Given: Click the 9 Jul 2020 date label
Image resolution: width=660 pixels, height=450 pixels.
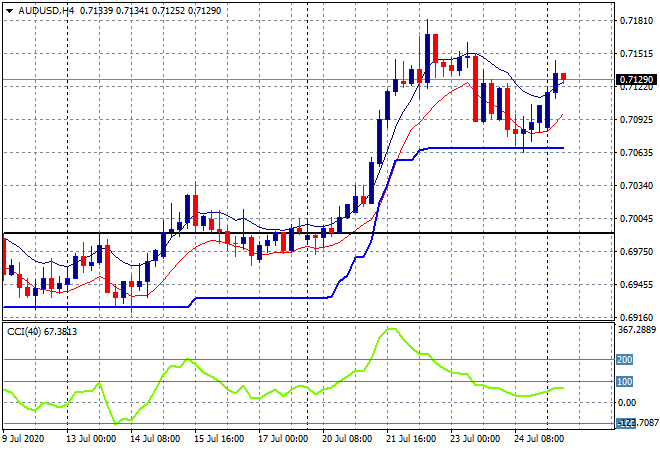Looking at the screenshot, I should tap(23, 439).
